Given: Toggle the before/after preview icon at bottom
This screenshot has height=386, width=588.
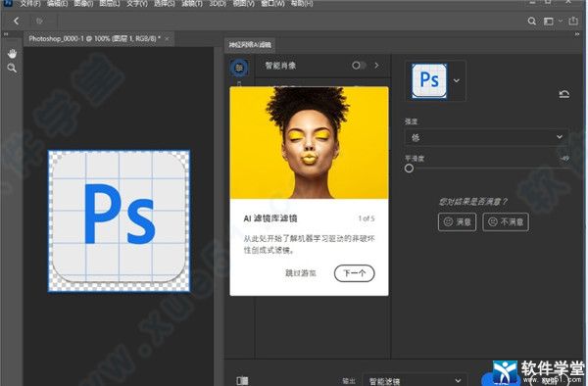Looking at the screenshot, I should 242,380.
